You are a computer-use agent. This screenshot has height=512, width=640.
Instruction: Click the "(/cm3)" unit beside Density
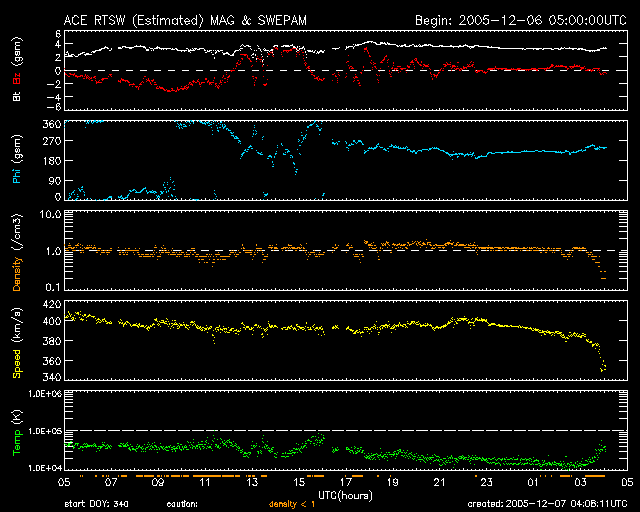click(x=17, y=233)
